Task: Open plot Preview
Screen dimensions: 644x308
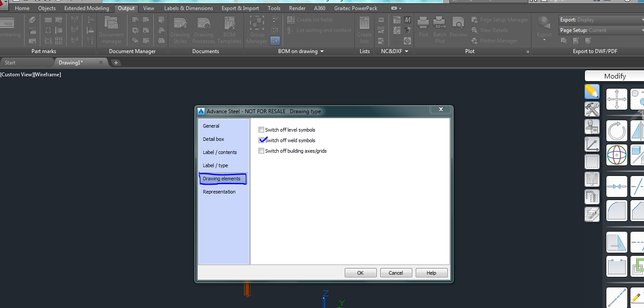Action: coord(458,27)
